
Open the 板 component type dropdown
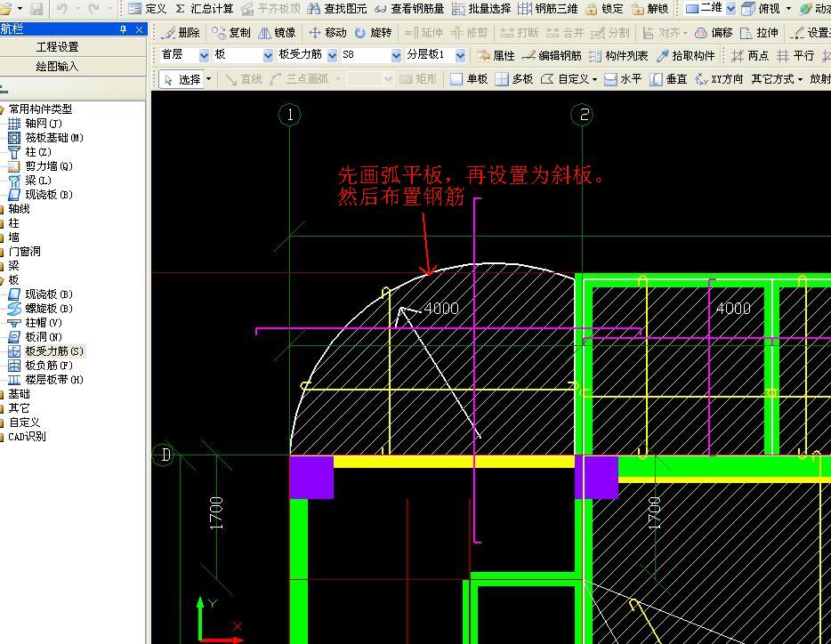click(x=268, y=55)
